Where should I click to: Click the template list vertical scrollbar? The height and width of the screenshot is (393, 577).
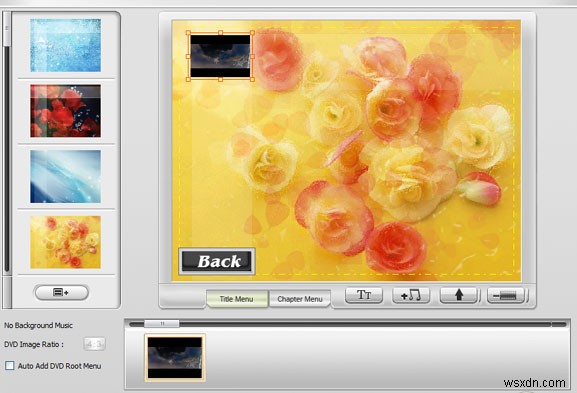7,29
